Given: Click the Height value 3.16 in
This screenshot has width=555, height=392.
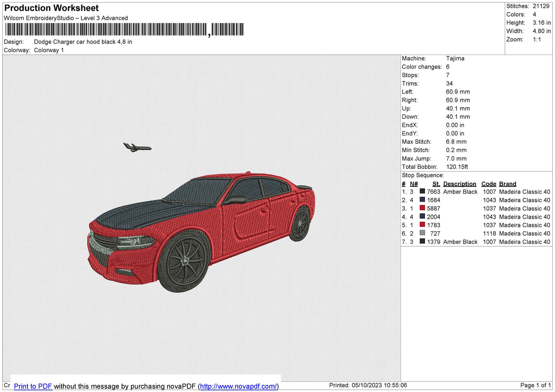Looking at the screenshot, I should tap(542, 23).
